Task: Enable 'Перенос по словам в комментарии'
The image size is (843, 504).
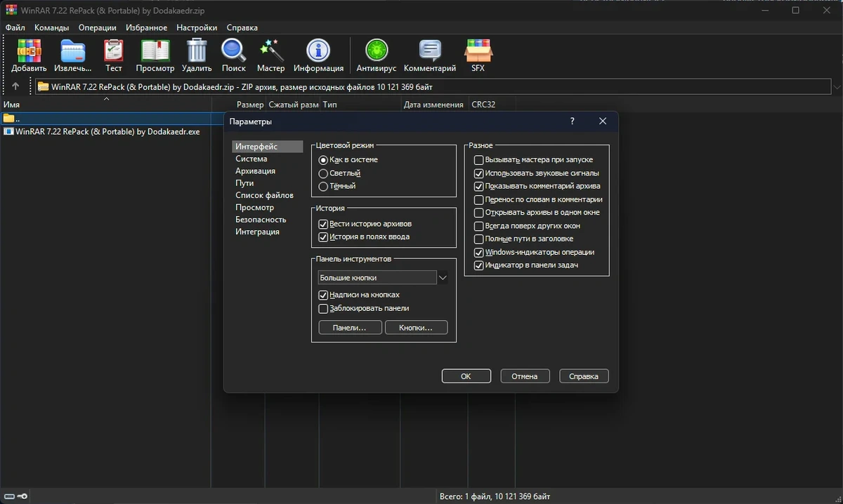Action: pyautogui.click(x=479, y=199)
